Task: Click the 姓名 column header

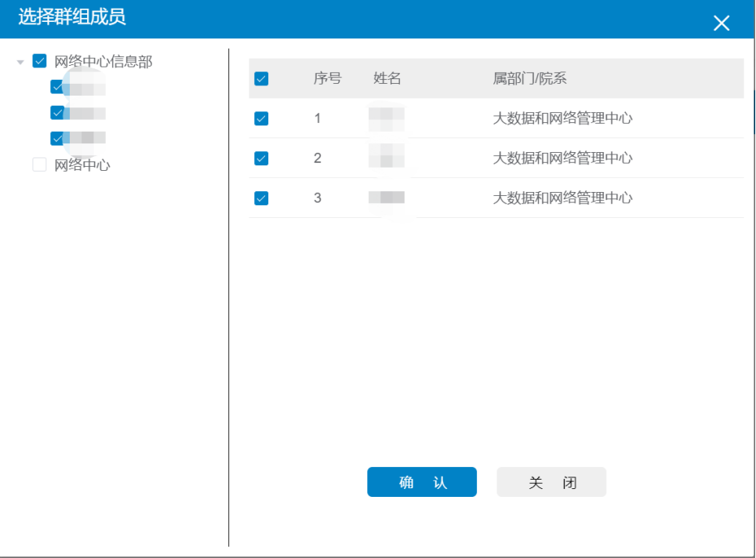Action: pos(387,78)
